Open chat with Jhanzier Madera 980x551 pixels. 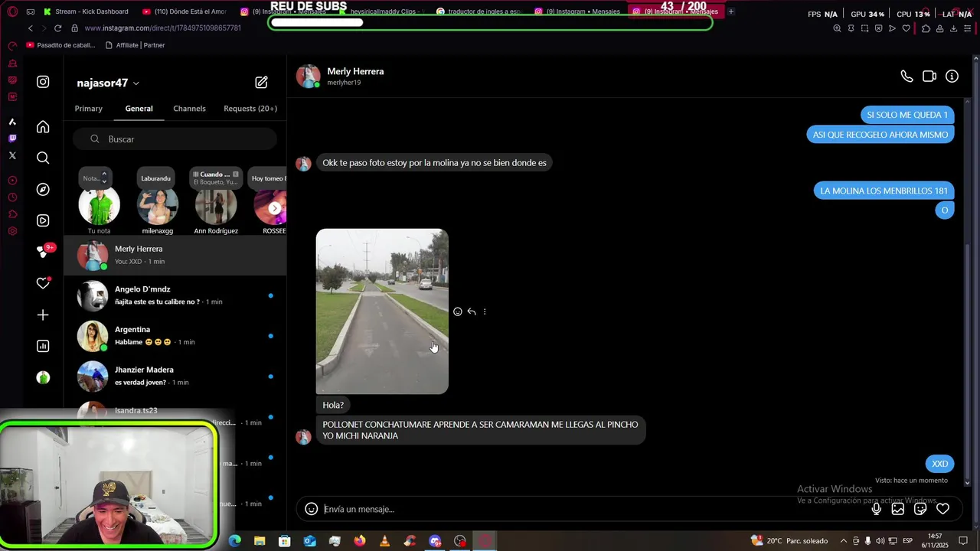click(175, 376)
